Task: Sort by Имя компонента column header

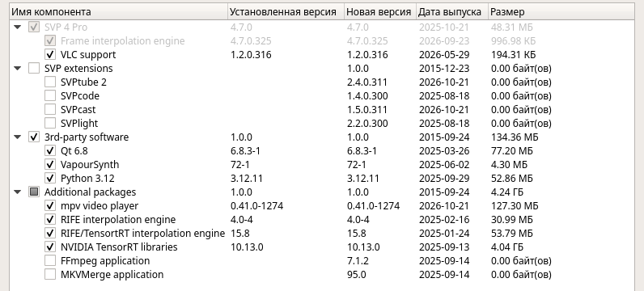Action: click(x=118, y=12)
